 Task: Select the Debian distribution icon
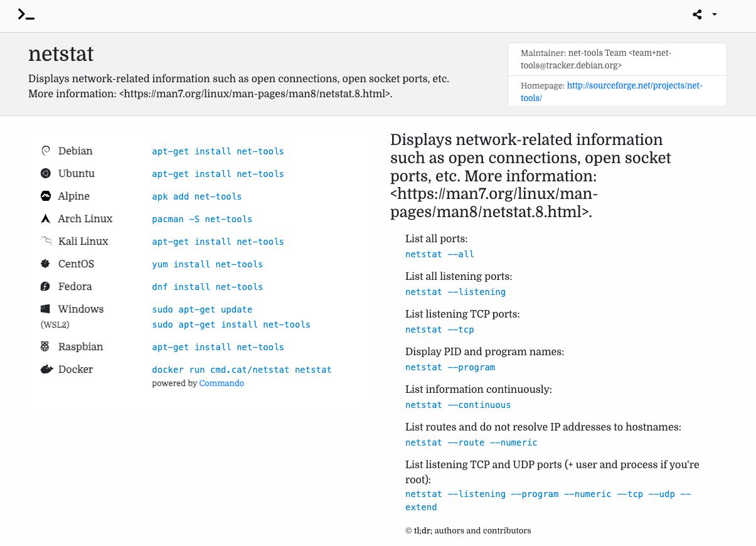[x=45, y=151]
